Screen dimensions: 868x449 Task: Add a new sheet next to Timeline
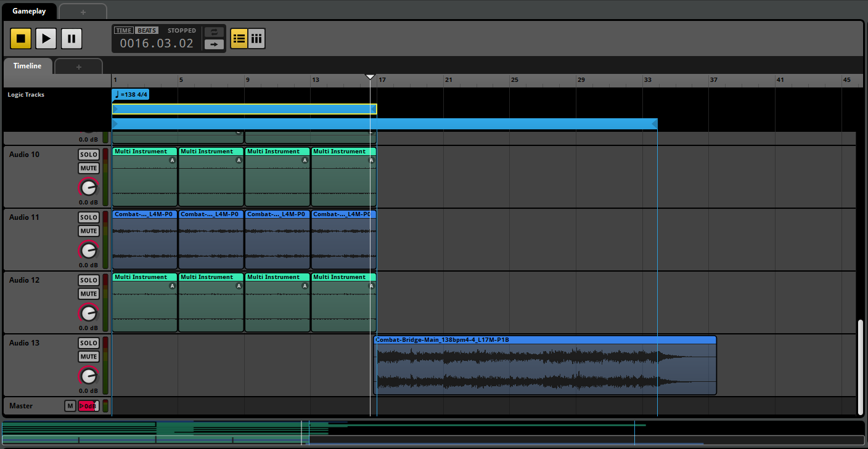click(x=78, y=67)
